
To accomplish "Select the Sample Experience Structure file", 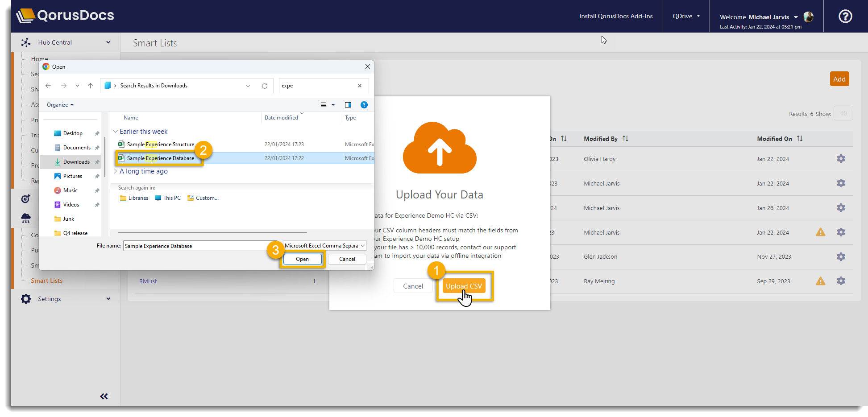I will 160,145.
